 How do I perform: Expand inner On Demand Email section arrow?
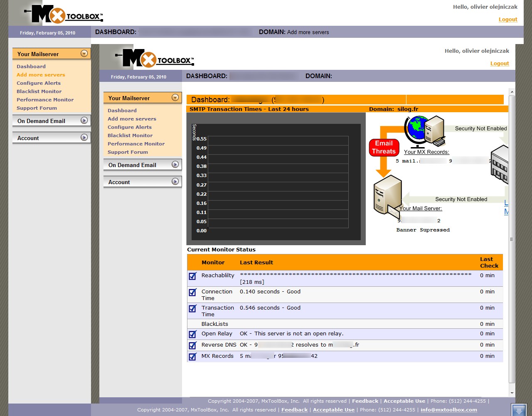tap(175, 164)
